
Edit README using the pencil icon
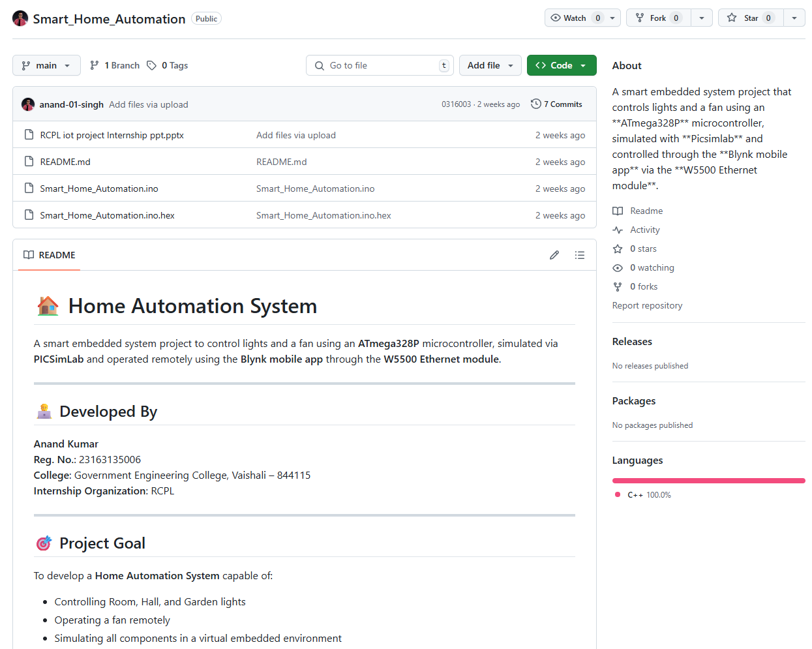554,255
